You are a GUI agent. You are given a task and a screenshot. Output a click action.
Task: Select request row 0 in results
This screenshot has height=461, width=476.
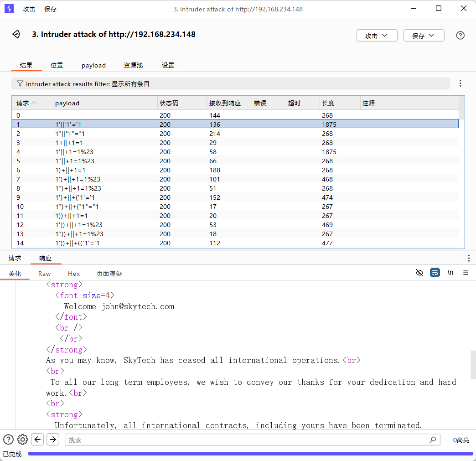pos(235,115)
